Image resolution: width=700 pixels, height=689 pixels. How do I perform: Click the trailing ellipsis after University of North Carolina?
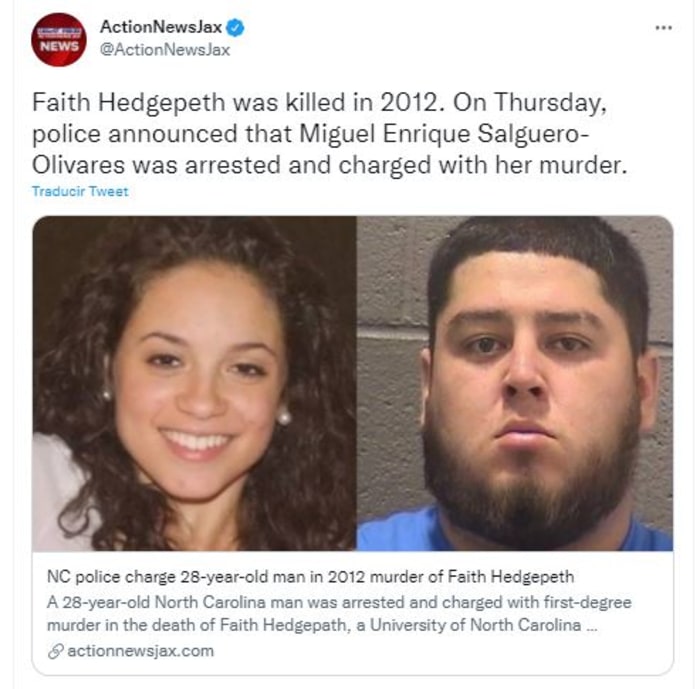(592, 626)
